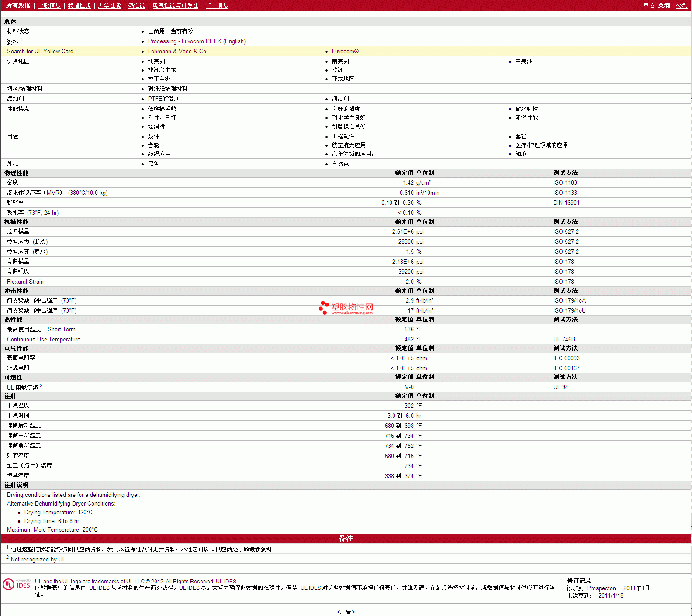Screen dimensions: 692x616
Task: Select Continuous Use Temperature row
Action: (x=346, y=339)
